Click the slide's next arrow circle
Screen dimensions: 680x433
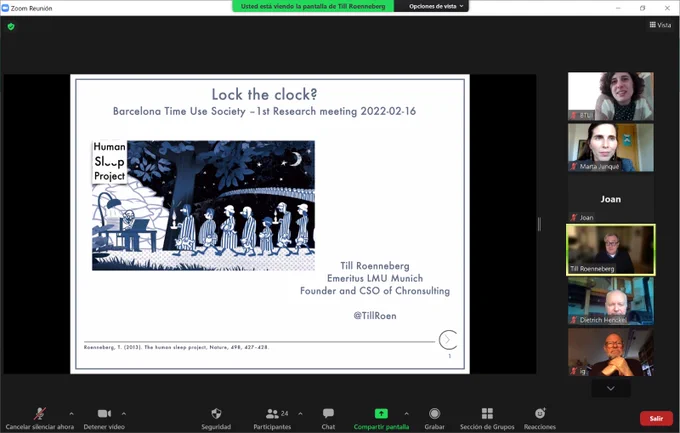[x=448, y=340]
